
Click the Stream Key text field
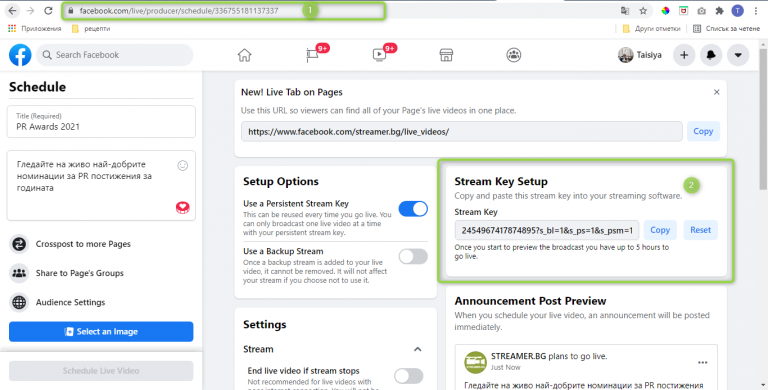[547, 230]
